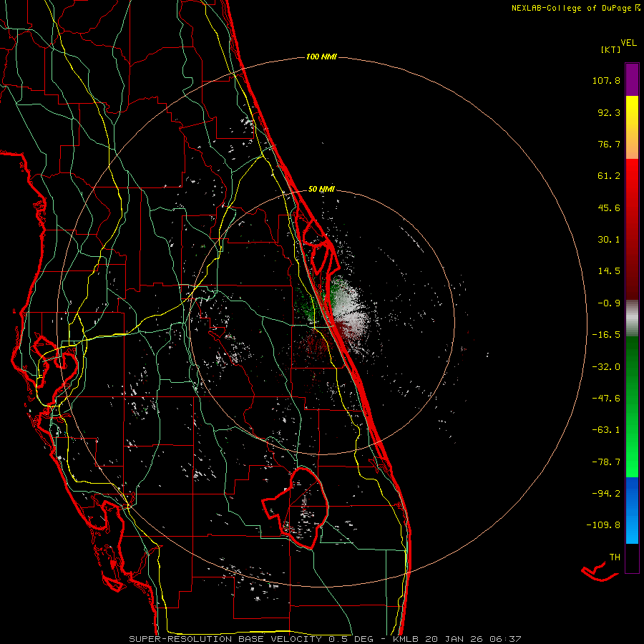Select the -0.9 legend value
The width and height of the screenshot is (644, 644).
609,303
